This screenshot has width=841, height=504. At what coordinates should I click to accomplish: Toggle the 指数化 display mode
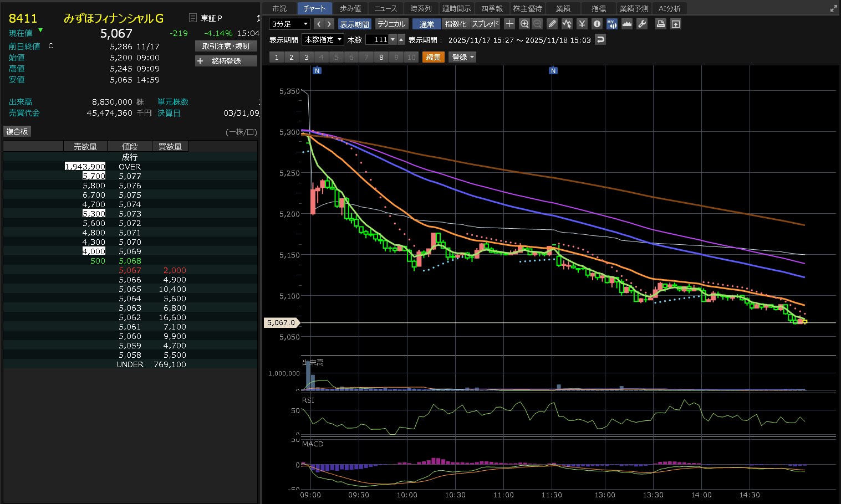tap(456, 24)
